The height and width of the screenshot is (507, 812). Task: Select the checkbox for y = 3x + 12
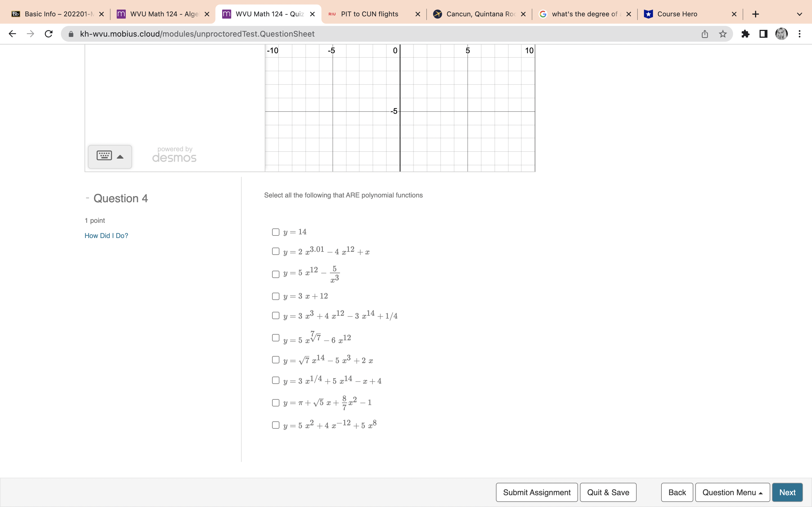coord(275,296)
